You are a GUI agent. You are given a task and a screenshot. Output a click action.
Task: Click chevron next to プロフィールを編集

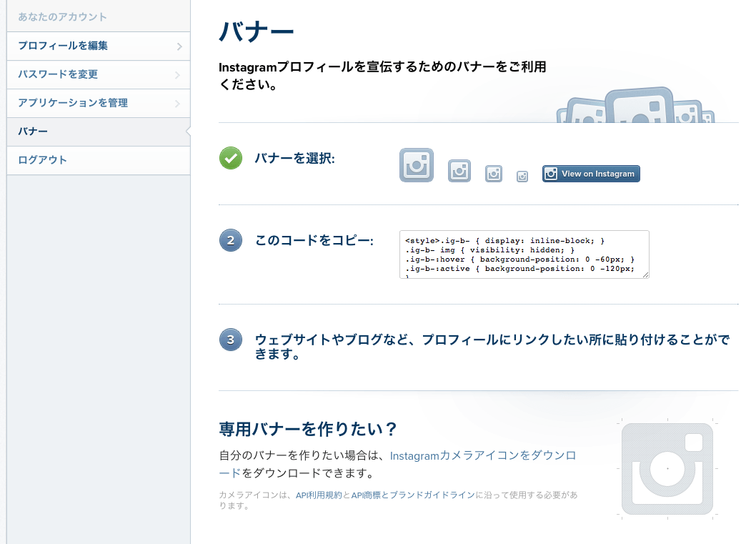coord(179,46)
